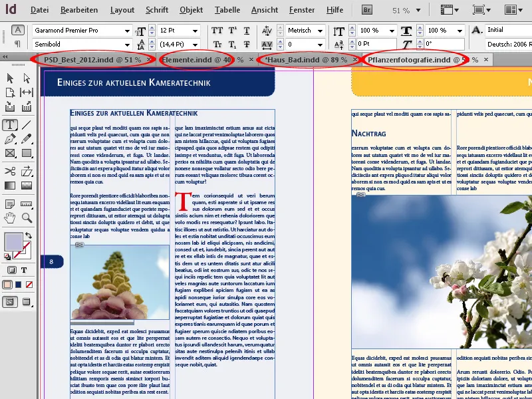Open 12 Pt font size dropdown

195,31
